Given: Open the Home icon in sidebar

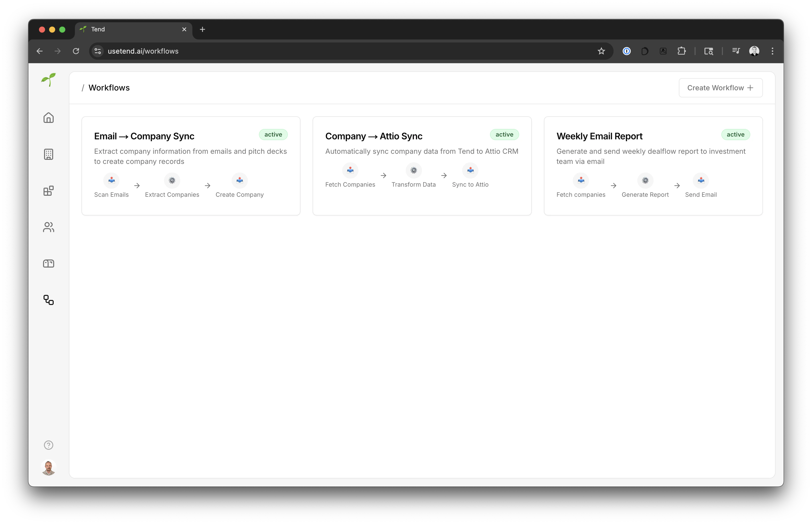Looking at the screenshot, I should click(x=48, y=118).
